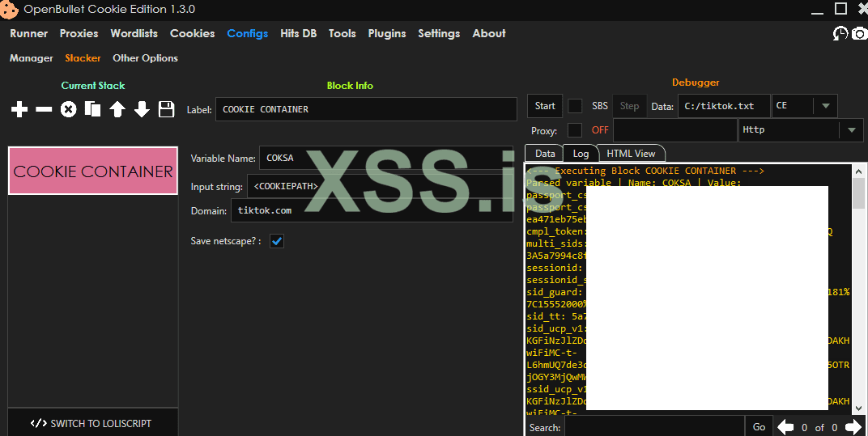Click the next search result arrow
Screen dimensions: 868x436
[853, 427]
